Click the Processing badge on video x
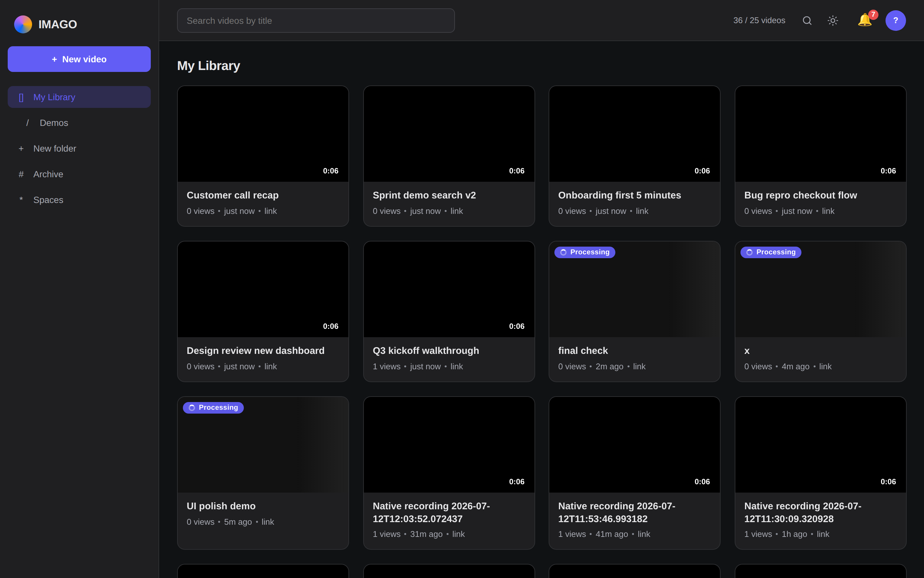 click(x=771, y=252)
